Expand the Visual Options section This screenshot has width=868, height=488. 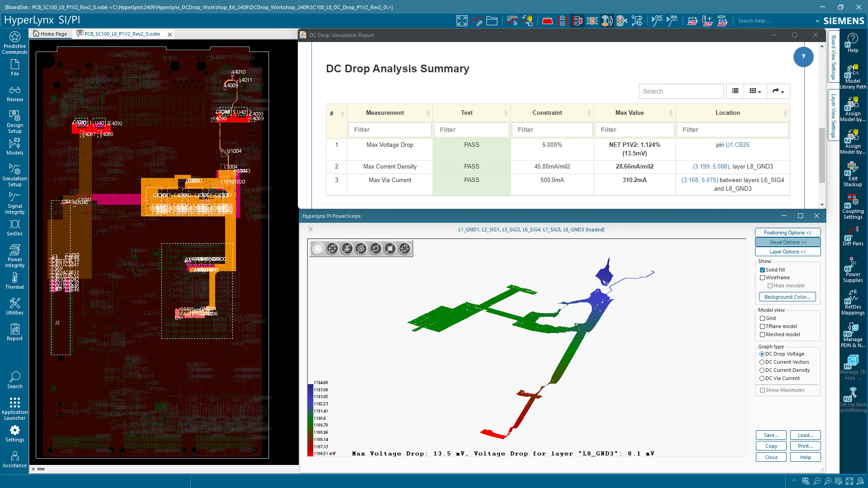click(788, 242)
